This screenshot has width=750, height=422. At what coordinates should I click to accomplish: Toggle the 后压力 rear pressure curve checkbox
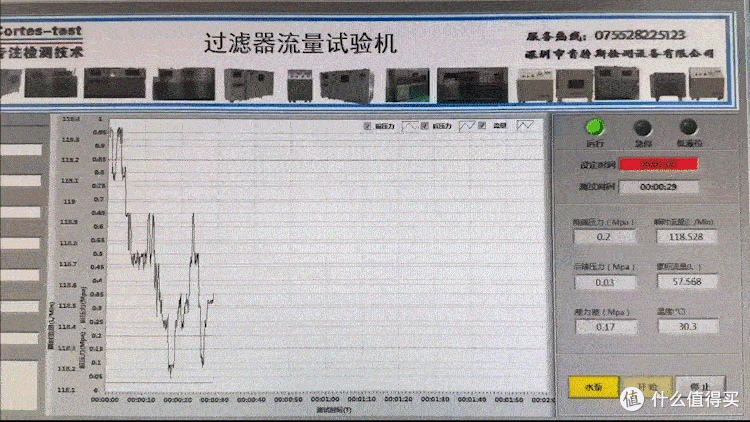(x=424, y=126)
